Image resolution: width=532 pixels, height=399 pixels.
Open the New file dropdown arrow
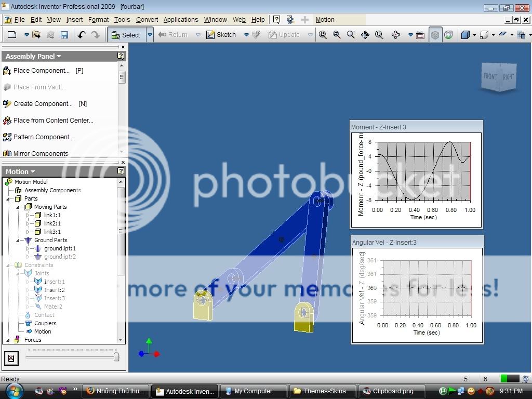[26, 35]
